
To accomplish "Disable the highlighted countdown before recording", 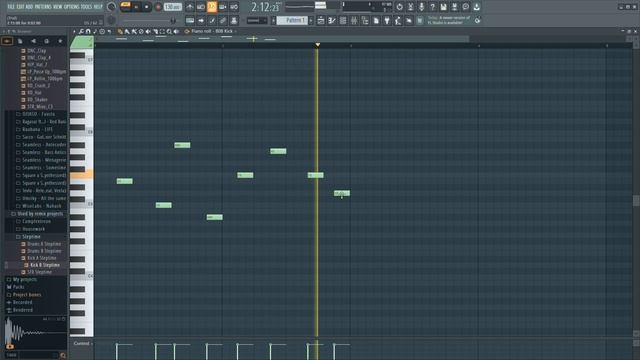I will pyautogui.click(x=212, y=7).
